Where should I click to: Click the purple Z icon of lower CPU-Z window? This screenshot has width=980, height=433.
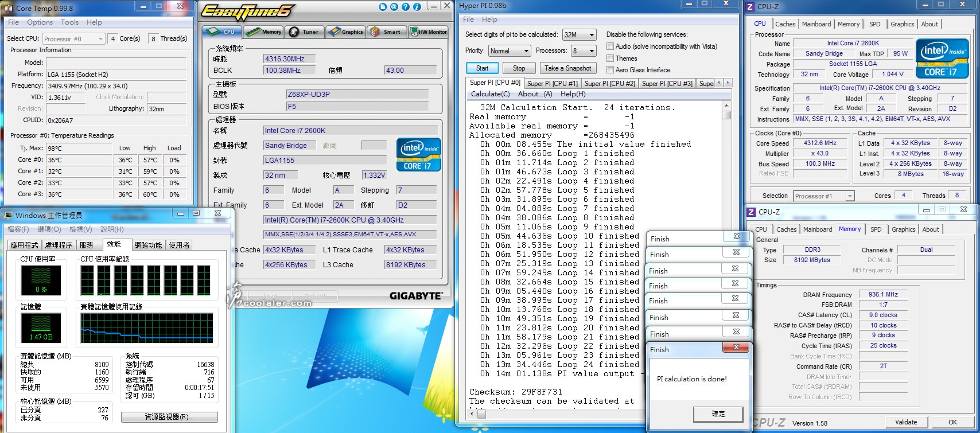[x=751, y=212]
